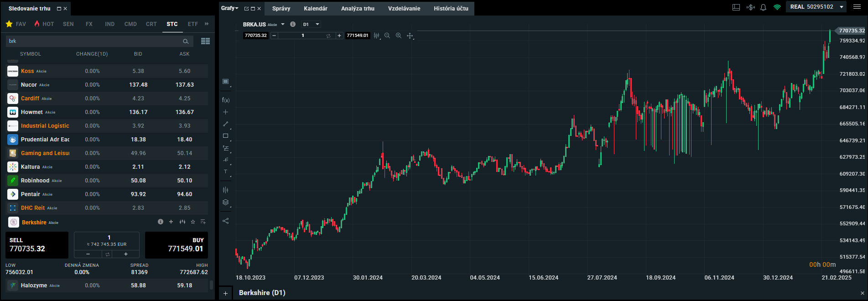Select the rectangle shape drawing tool

225,136
